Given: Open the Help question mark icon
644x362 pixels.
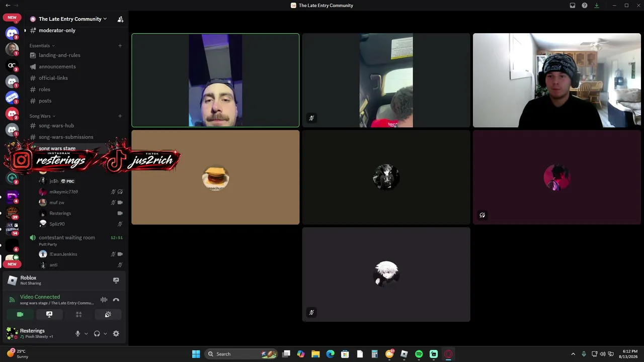Looking at the screenshot, I should tap(585, 6).
